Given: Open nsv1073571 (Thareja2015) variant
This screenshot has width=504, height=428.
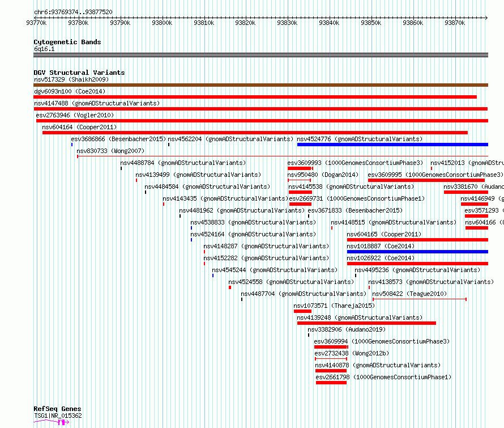Looking at the screenshot, I should 334,306.
